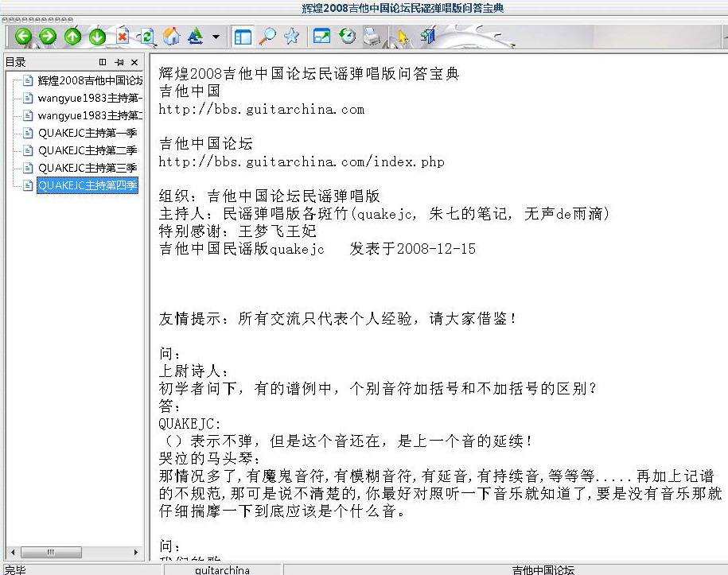Click the http://bbs.guitarchina.com address text
The image size is (728, 575).
pos(262,110)
